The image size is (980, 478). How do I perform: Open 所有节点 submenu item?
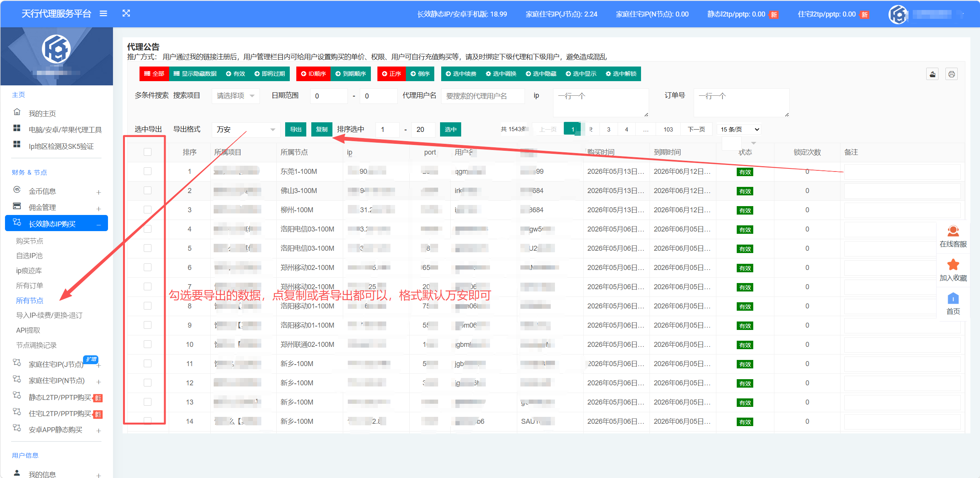click(x=30, y=301)
